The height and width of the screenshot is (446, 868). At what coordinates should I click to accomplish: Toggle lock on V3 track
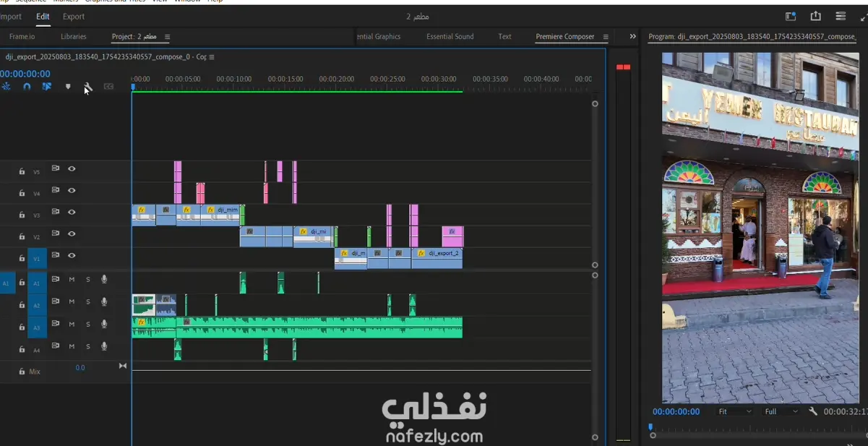tap(22, 215)
